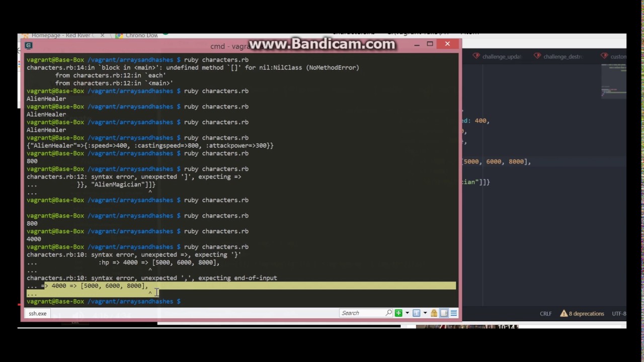Click the active console list icon
Screen dimensions: 644x362
pyautogui.click(x=416, y=313)
